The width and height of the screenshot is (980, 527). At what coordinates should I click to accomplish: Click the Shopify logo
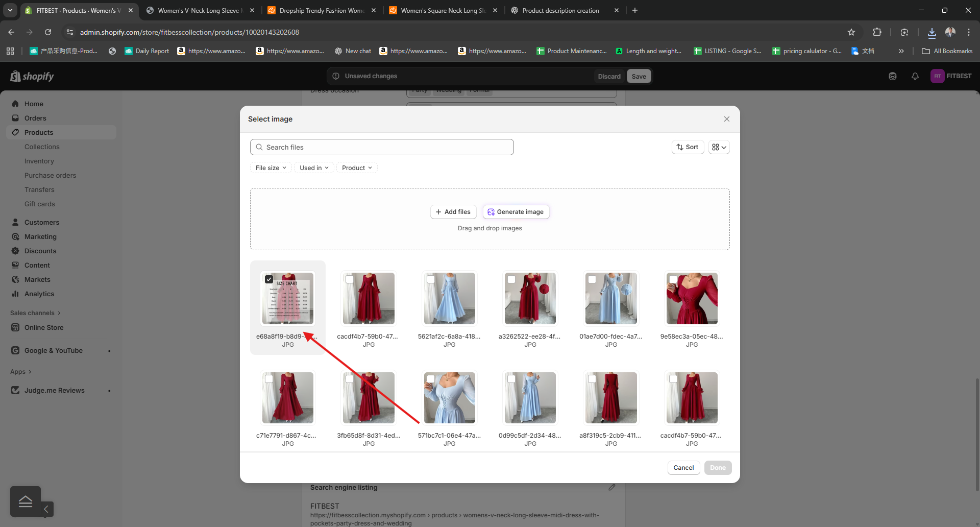click(x=32, y=76)
